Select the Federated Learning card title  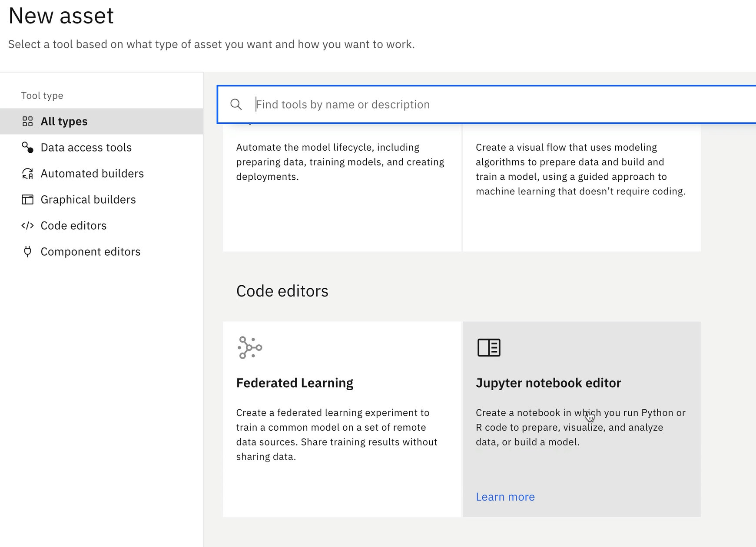295,383
